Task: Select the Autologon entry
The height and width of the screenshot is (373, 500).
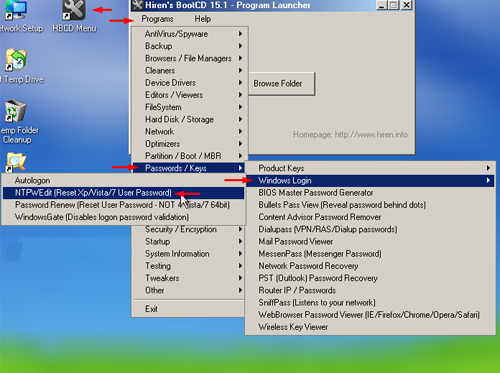Action: [x=123, y=181]
